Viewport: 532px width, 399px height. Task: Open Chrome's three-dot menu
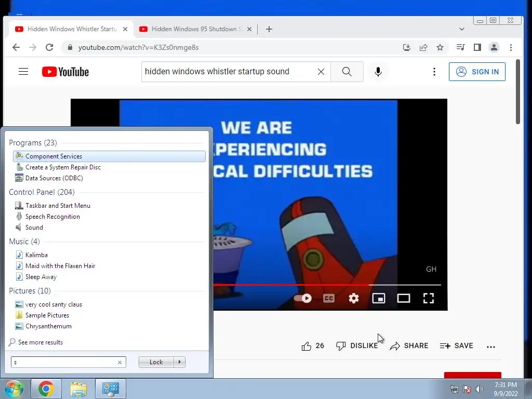[511, 47]
